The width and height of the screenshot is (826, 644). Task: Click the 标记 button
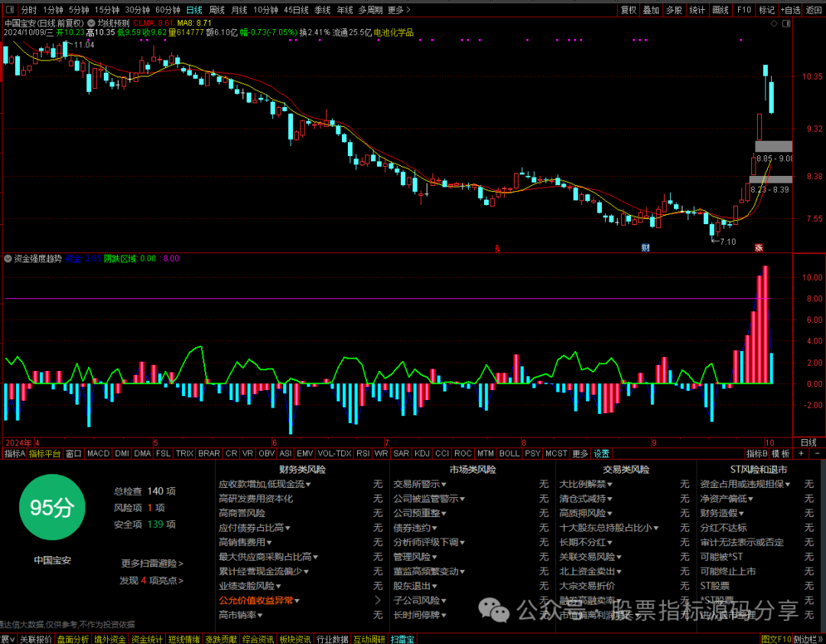(766, 10)
